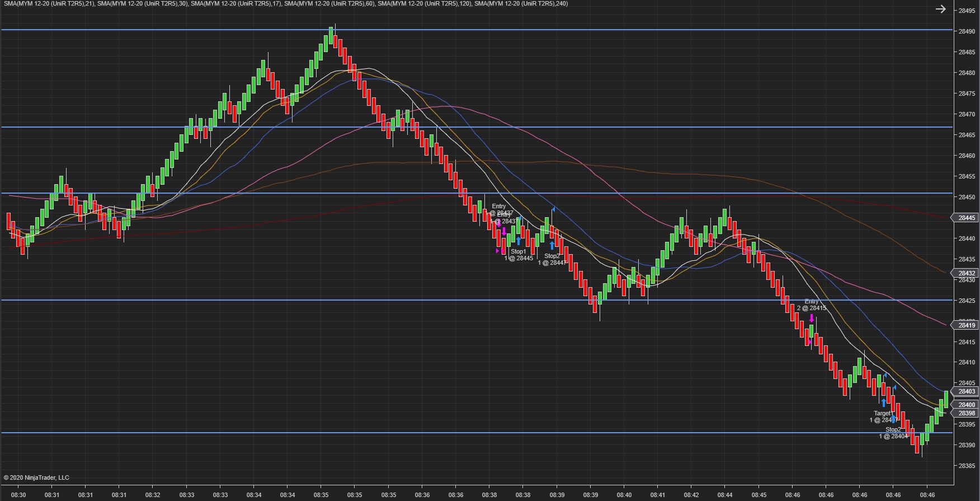Select the 28445 price marker on axis
Viewport: 980px width, 501px height.
point(965,218)
